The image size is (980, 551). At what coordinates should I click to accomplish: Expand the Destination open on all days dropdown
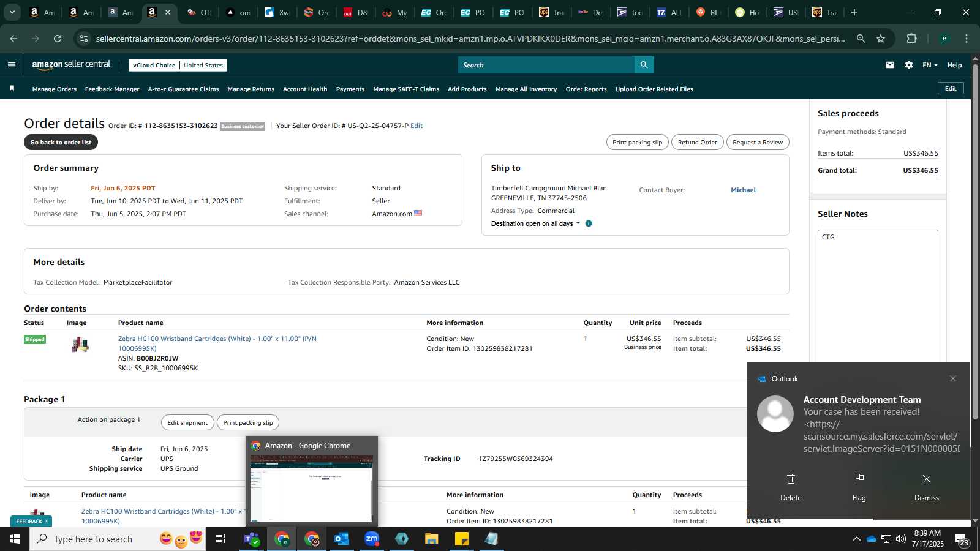pyautogui.click(x=535, y=223)
